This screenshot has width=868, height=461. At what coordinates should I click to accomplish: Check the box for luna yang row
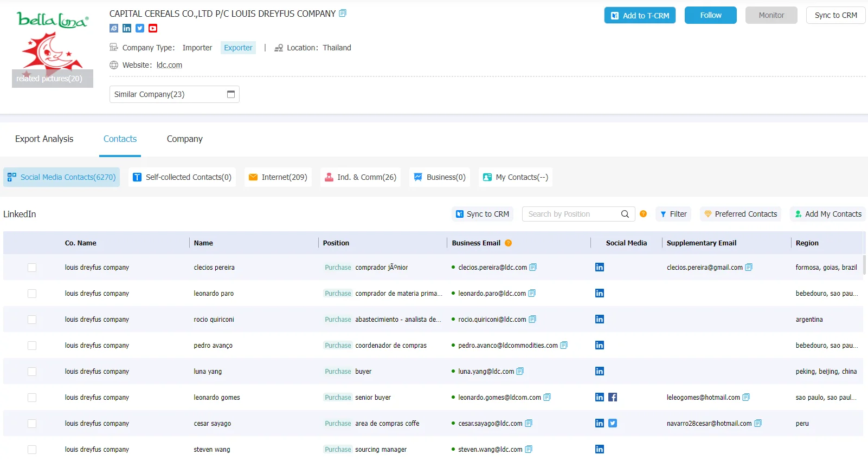coord(32,372)
